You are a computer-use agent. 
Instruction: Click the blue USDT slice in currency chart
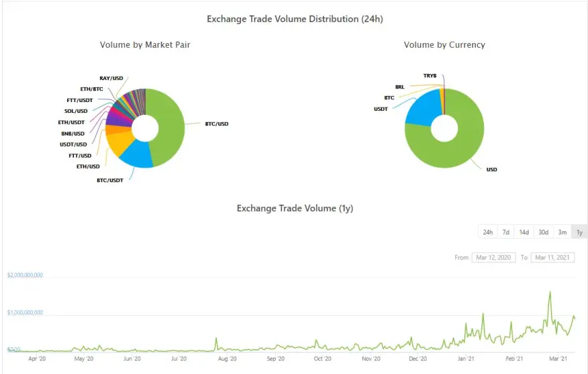pos(424,109)
